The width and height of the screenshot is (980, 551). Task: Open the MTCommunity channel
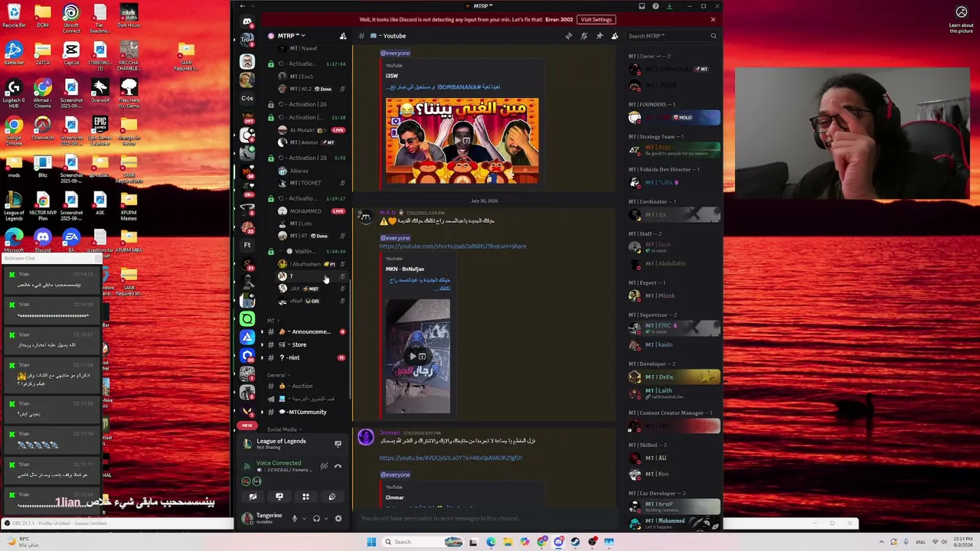click(305, 412)
